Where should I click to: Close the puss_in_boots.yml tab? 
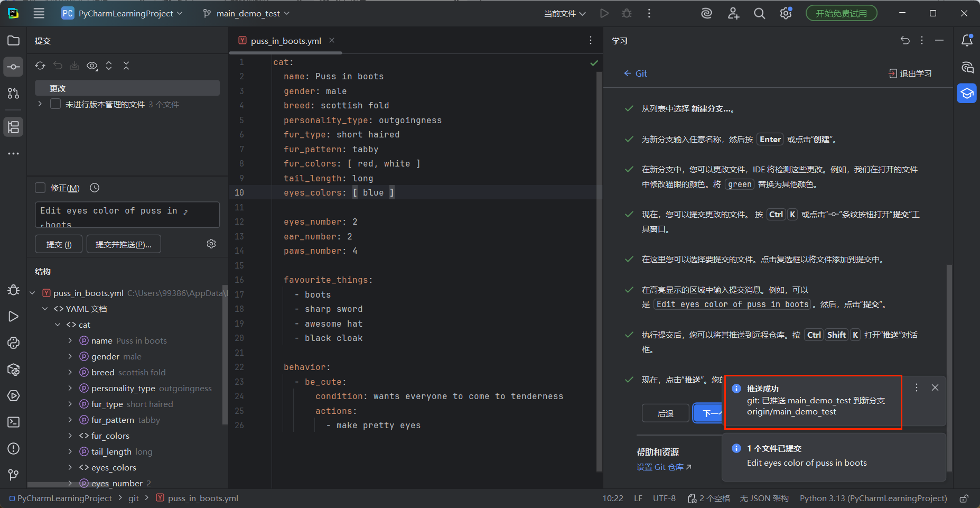coord(332,40)
